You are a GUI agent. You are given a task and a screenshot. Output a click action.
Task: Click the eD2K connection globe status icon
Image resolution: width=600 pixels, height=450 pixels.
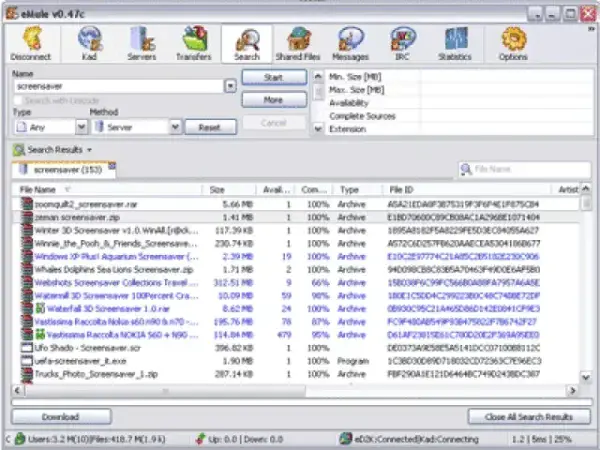click(x=346, y=439)
